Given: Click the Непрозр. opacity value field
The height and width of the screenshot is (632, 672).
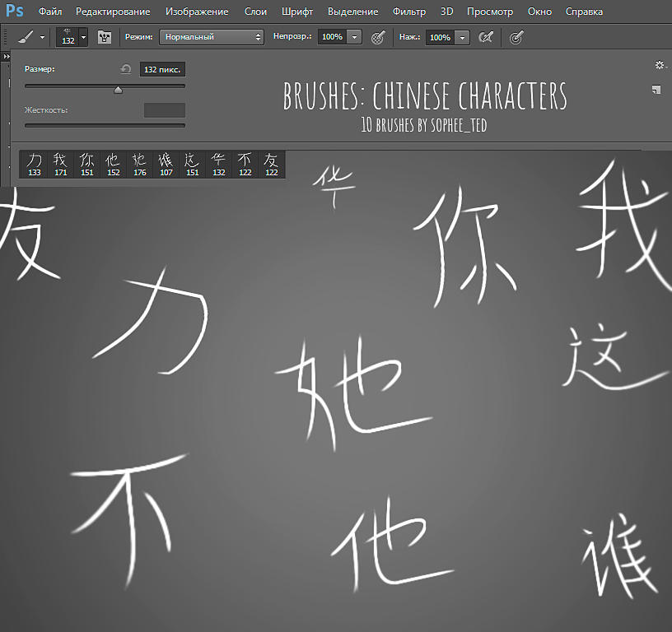Looking at the screenshot, I should tap(332, 37).
